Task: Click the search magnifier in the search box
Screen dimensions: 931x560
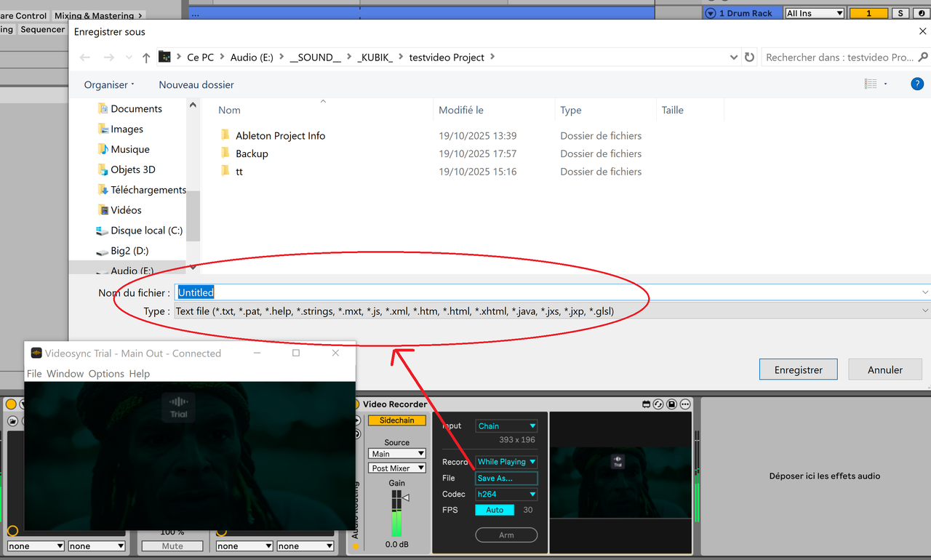Action: pos(924,57)
